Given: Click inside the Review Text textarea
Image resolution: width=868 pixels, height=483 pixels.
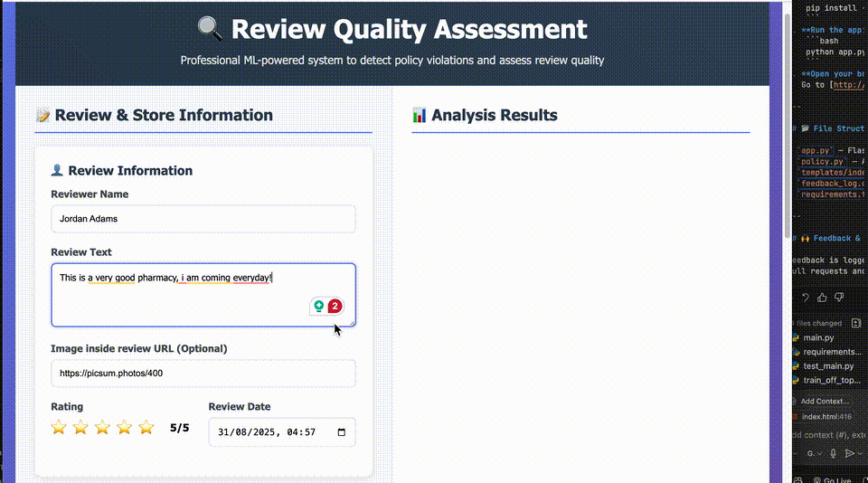Looking at the screenshot, I should [x=203, y=295].
